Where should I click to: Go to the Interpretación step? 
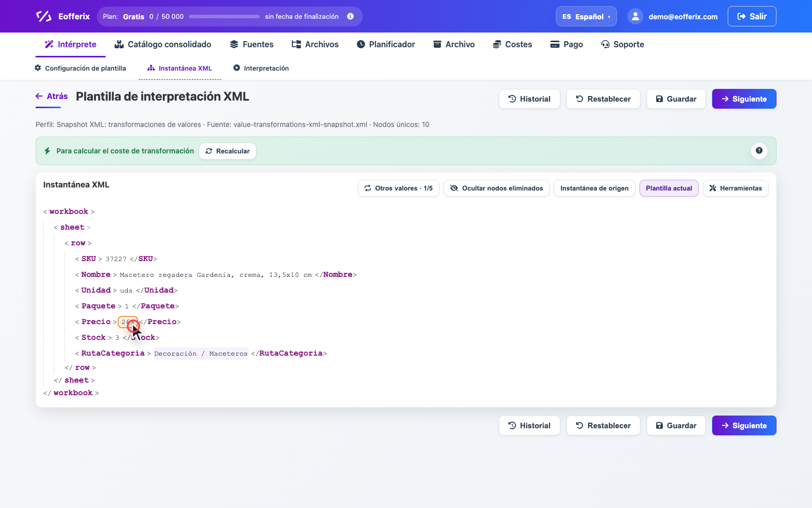261,68
